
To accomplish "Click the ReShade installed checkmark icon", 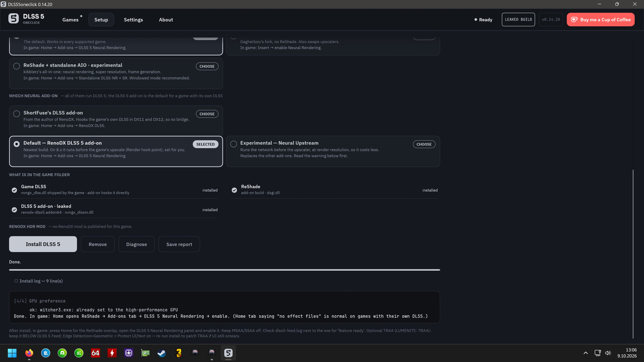I will click(x=234, y=190).
